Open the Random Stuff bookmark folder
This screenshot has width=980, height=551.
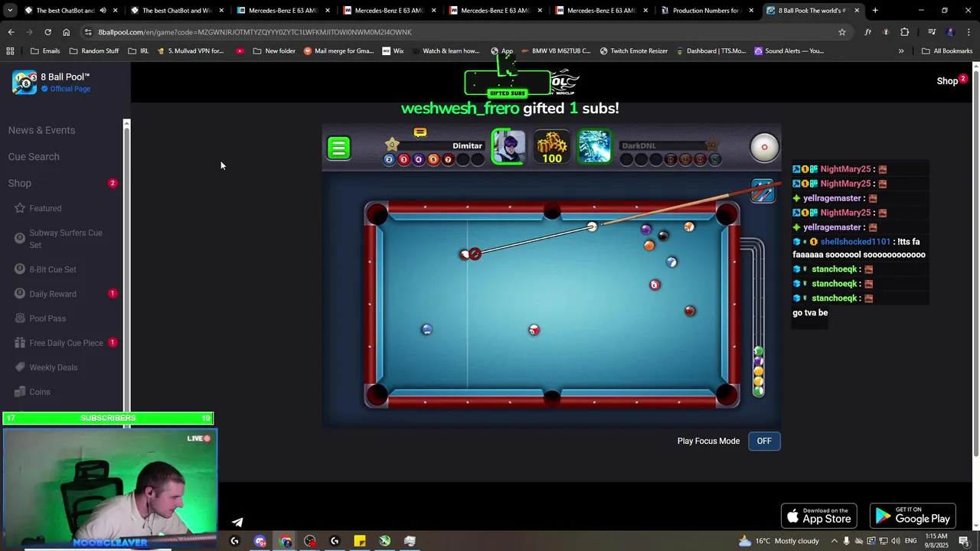point(94,51)
